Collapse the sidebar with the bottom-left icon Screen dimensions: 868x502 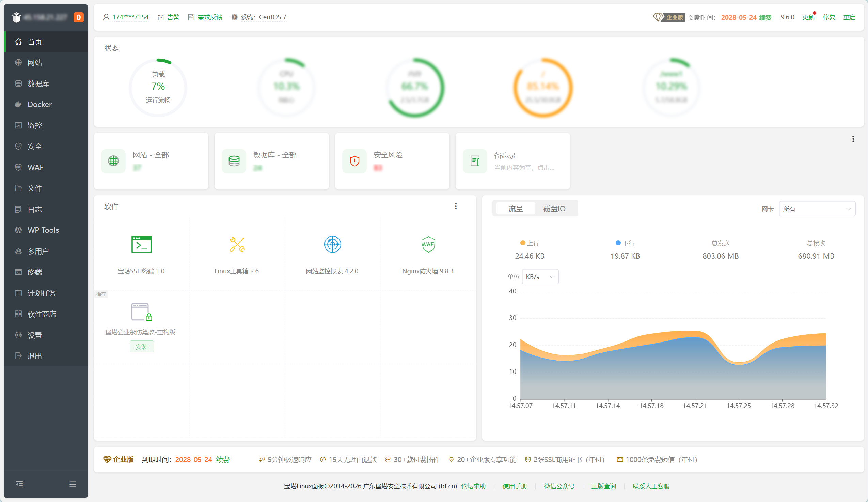click(x=20, y=484)
